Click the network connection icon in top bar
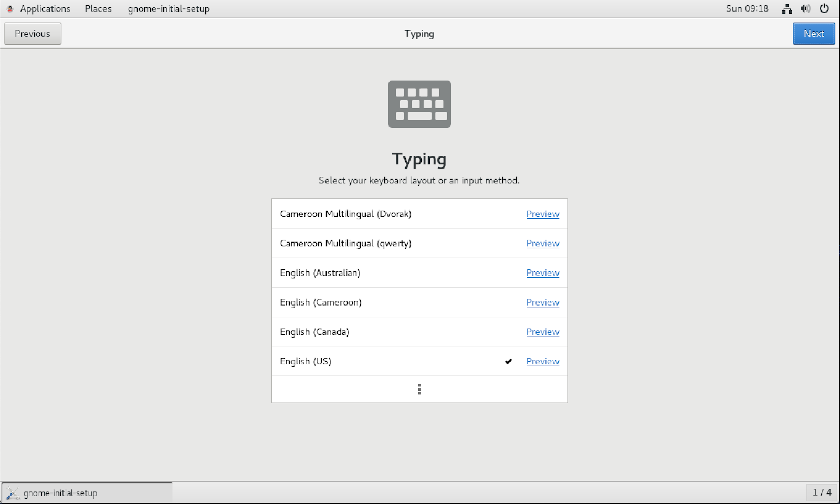Screen dimensions: 840x504 click(x=787, y=8)
